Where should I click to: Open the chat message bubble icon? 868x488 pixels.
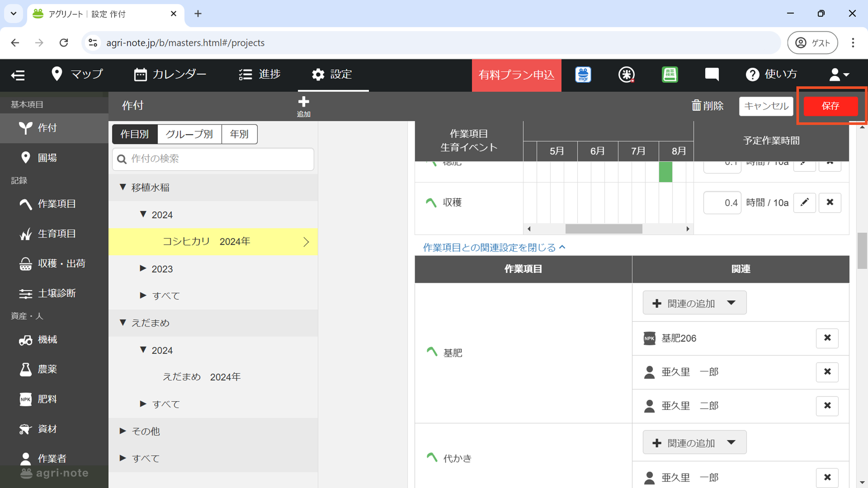click(712, 75)
